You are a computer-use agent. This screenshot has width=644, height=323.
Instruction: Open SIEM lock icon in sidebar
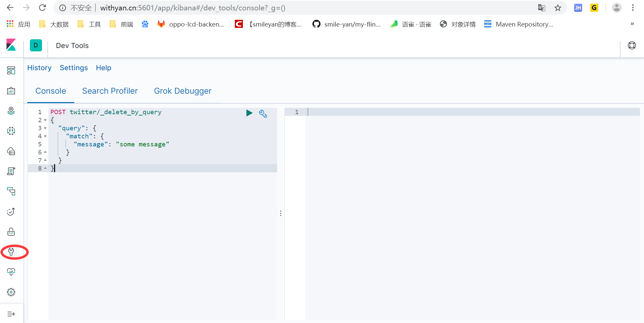11,232
